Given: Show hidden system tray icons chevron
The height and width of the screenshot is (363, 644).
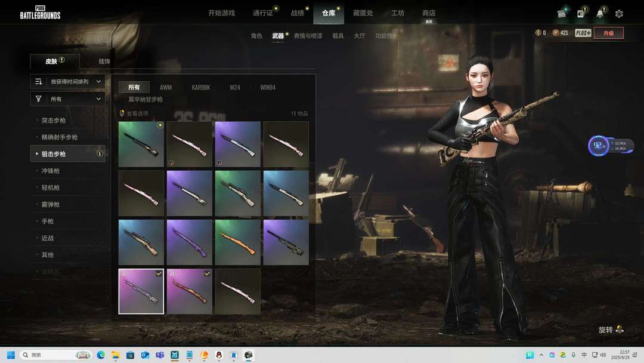Looking at the screenshot, I should pyautogui.click(x=541, y=355).
